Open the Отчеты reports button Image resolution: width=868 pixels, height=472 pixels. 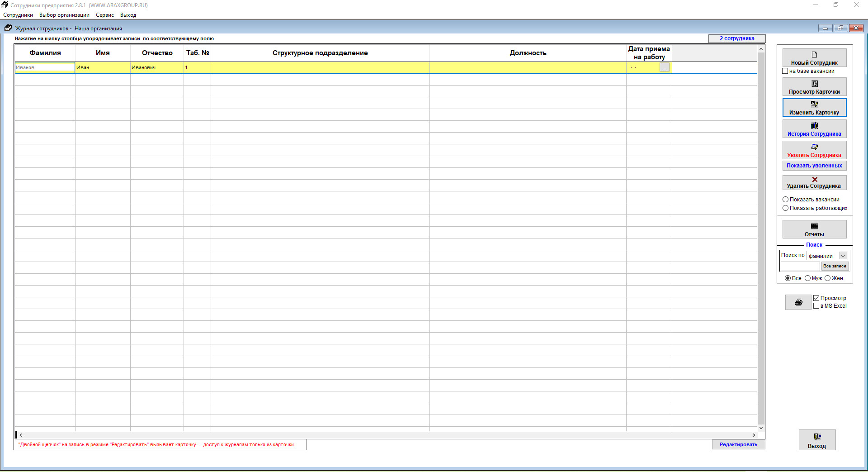coord(814,229)
